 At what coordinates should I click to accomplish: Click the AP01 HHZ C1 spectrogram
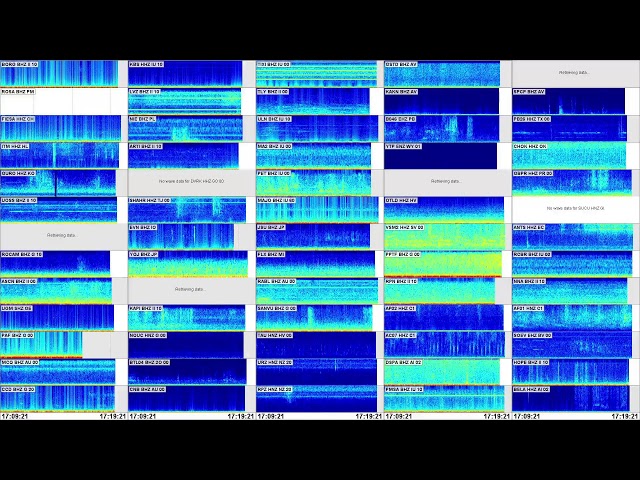[572, 318]
